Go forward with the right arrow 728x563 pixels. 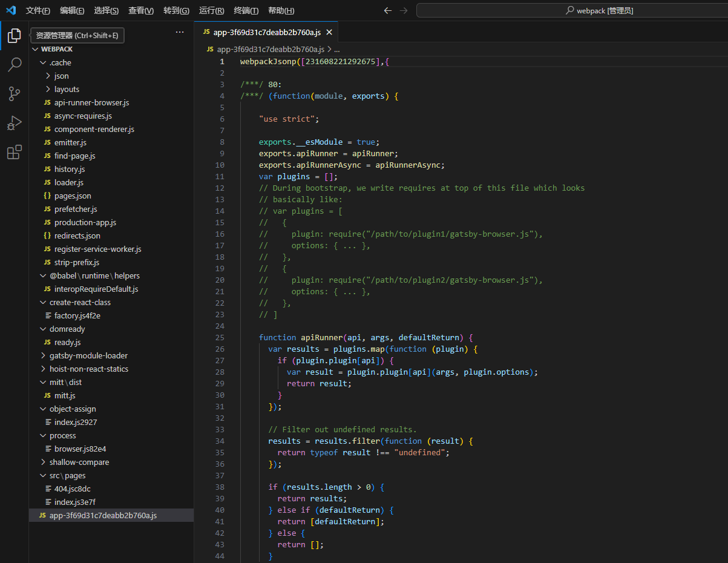404,11
